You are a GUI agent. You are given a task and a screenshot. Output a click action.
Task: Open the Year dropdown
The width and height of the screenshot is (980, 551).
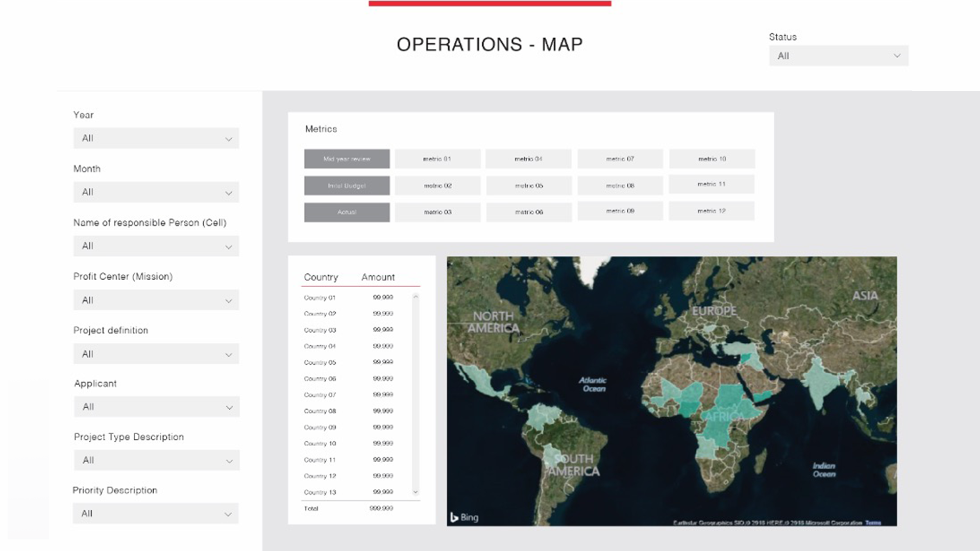pyautogui.click(x=156, y=138)
